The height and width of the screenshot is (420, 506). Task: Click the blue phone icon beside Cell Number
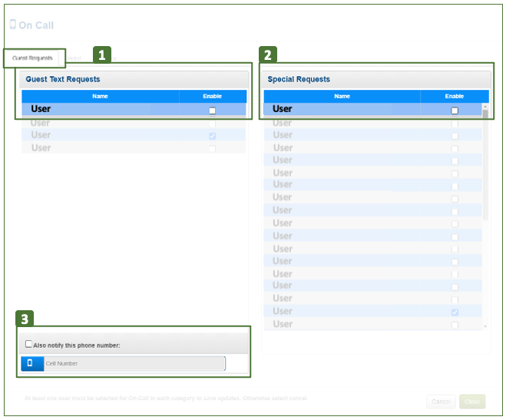(x=31, y=363)
